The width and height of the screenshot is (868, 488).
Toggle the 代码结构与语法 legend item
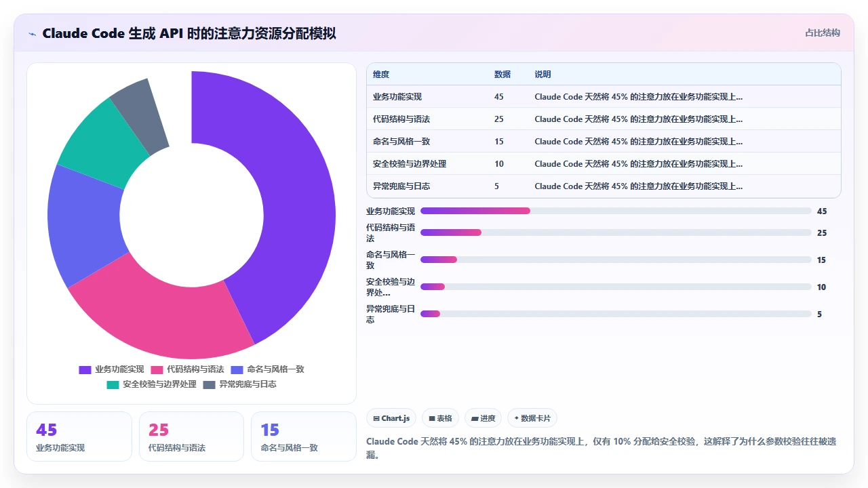pos(187,369)
